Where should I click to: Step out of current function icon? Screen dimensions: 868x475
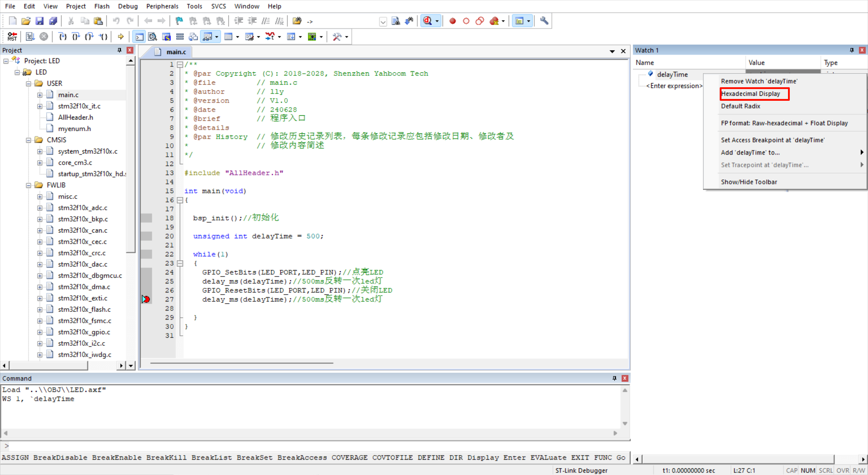(x=90, y=37)
